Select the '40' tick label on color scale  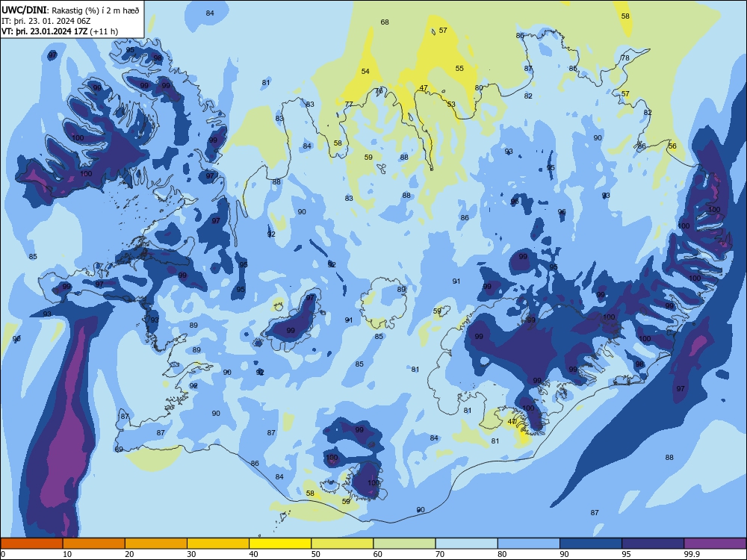click(x=253, y=554)
